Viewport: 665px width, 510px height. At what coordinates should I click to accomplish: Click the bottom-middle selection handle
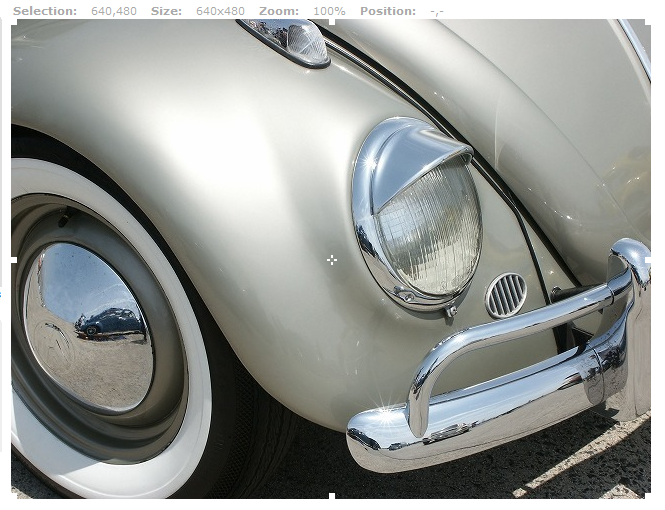pyautogui.click(x=331, y=496)
